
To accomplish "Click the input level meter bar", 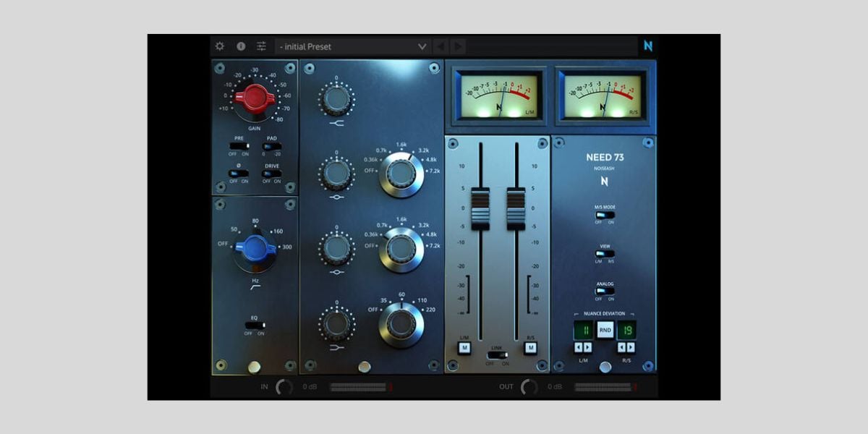I will point(361,387).
